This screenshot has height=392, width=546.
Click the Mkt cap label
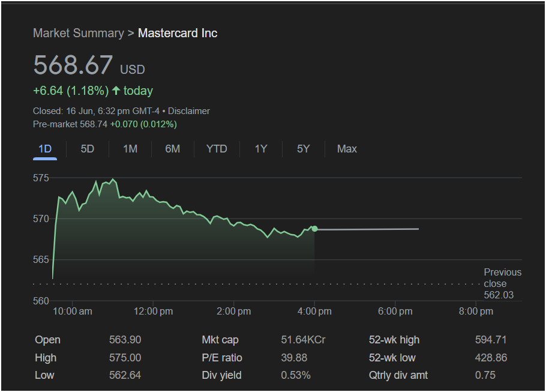point(220,340)
